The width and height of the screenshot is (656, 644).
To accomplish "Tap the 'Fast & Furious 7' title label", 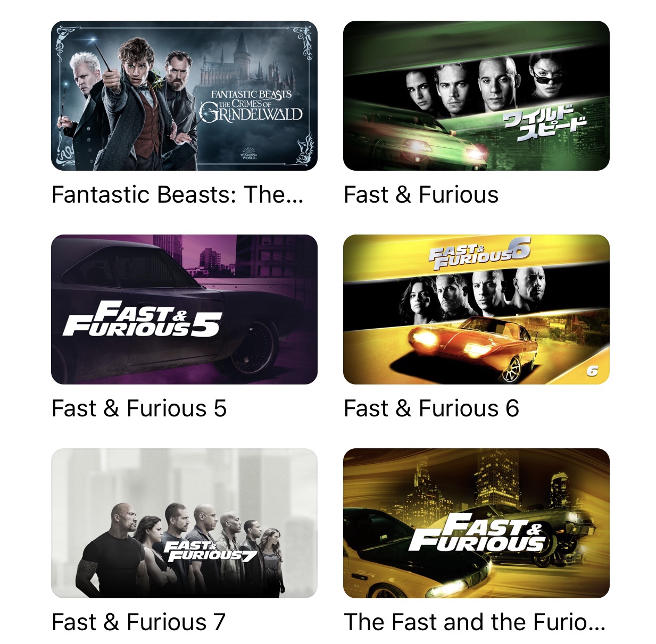I will [x=139, y=622].
